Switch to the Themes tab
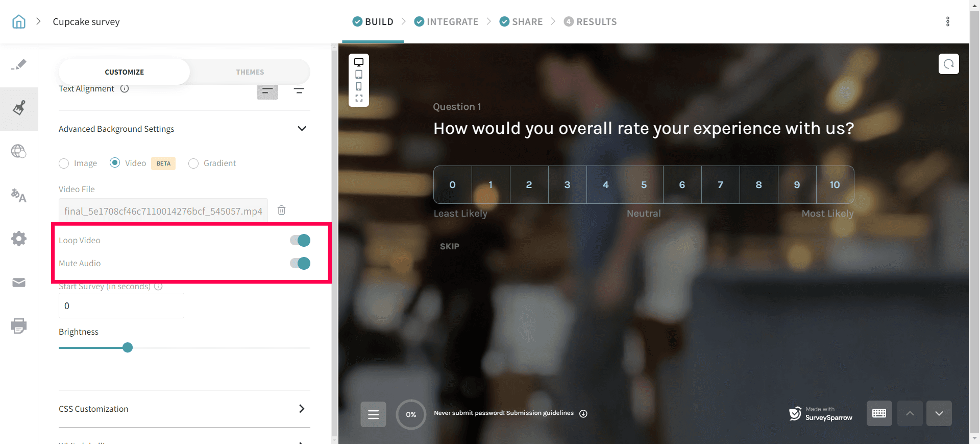The width and height of the screenshot is (980, 444). click(x=250, y=72)
